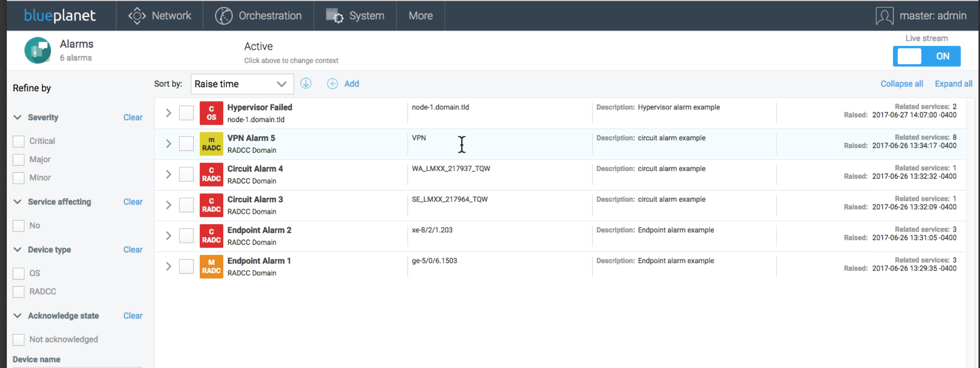
Task: Click the Alarms teal circle icon
Action: 37,50
